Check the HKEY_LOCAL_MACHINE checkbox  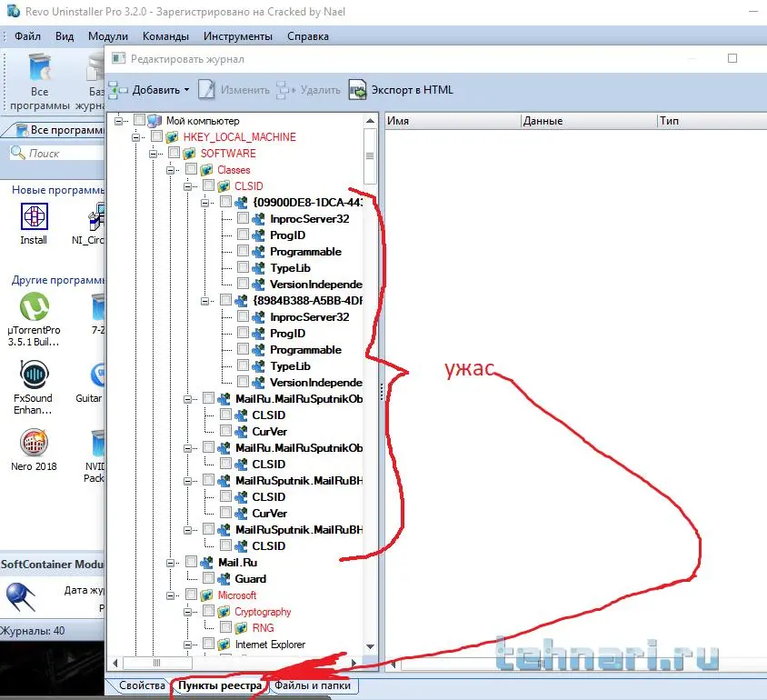[x=156, y=136]
